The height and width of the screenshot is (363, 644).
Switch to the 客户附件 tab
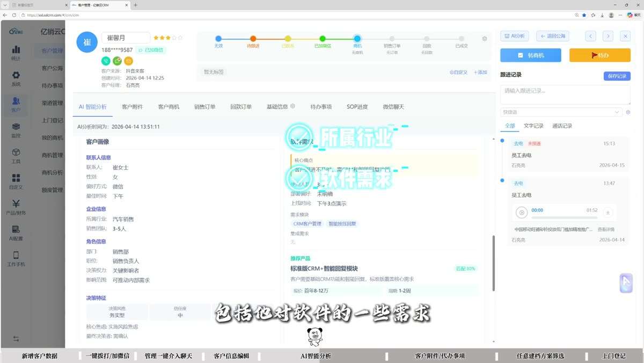point(132,107)
